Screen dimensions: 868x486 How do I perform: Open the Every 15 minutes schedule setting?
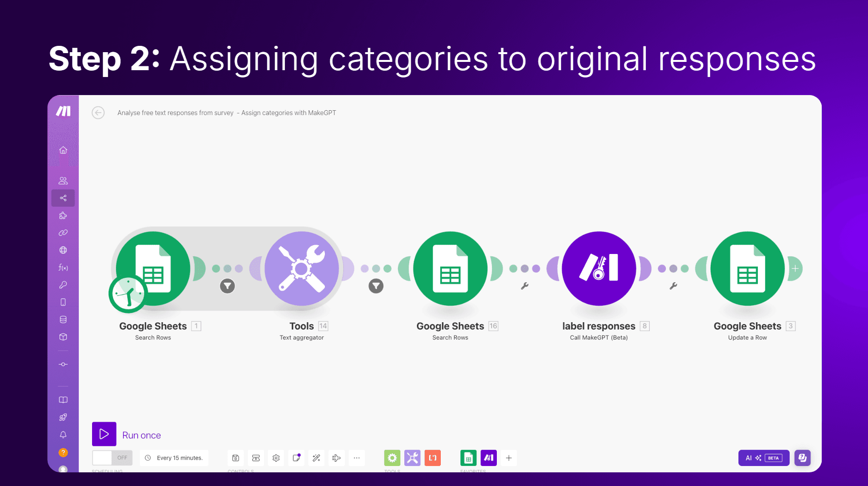[x=174, y=458]
